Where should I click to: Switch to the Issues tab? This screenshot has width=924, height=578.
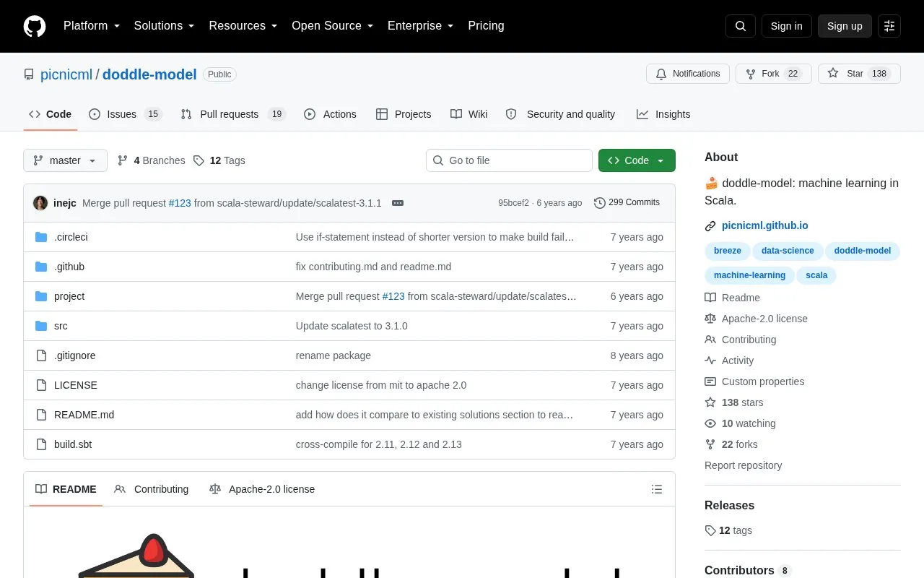[x=126, y=114]
